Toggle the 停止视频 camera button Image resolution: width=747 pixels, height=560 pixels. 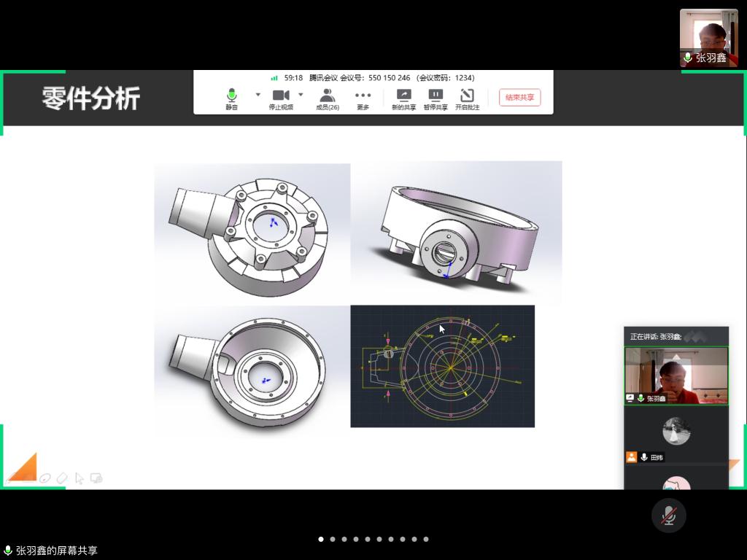[x=281, y=96]
